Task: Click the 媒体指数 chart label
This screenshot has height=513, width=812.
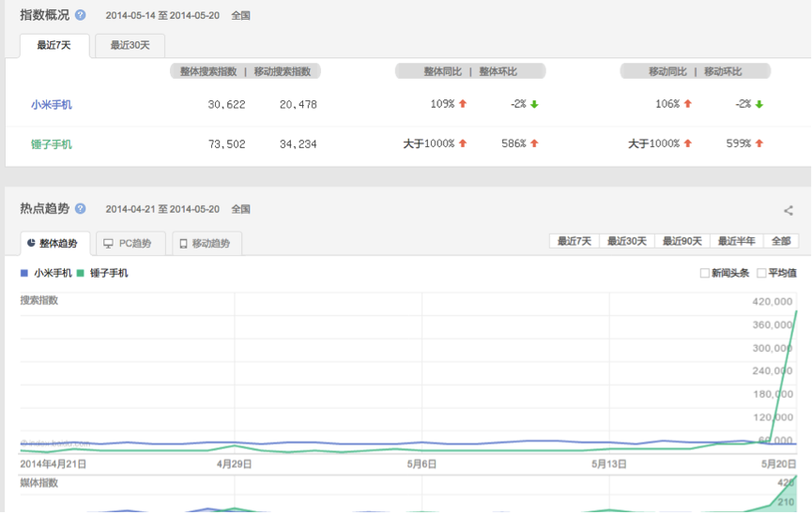Action: (x=39, y=482)
